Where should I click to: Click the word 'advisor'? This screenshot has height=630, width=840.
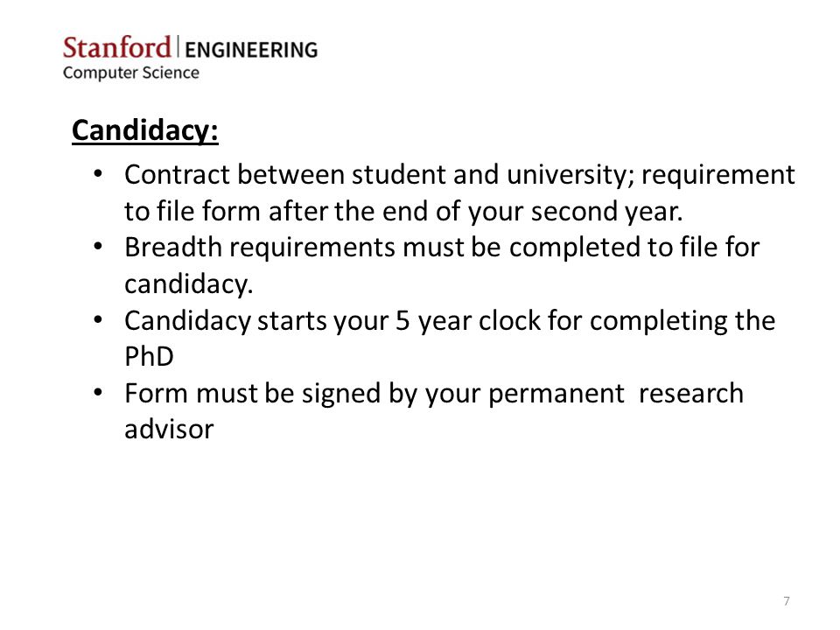pyautogui.click(x=169, y=430)
